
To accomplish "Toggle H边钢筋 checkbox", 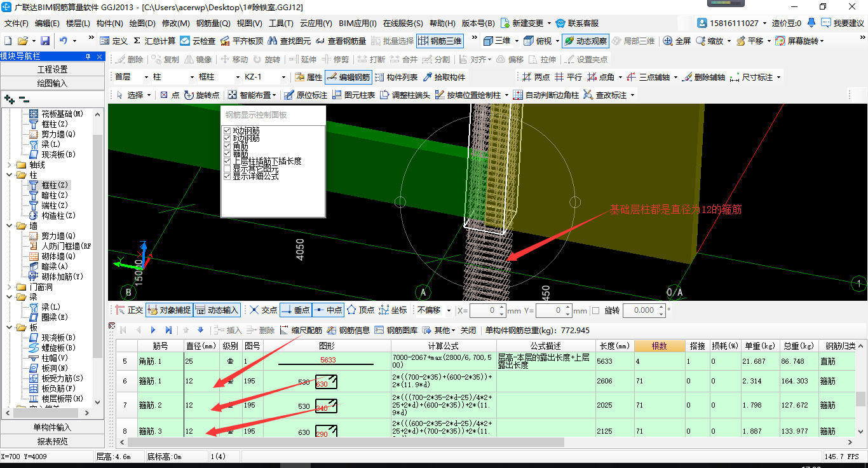I will coord(227,130).
